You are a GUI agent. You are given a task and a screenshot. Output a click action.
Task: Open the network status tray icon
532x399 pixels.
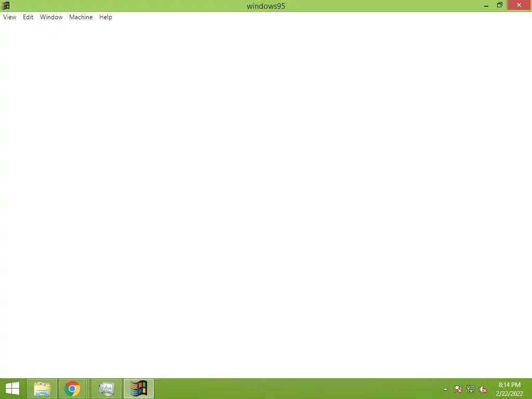click(471, 389)
